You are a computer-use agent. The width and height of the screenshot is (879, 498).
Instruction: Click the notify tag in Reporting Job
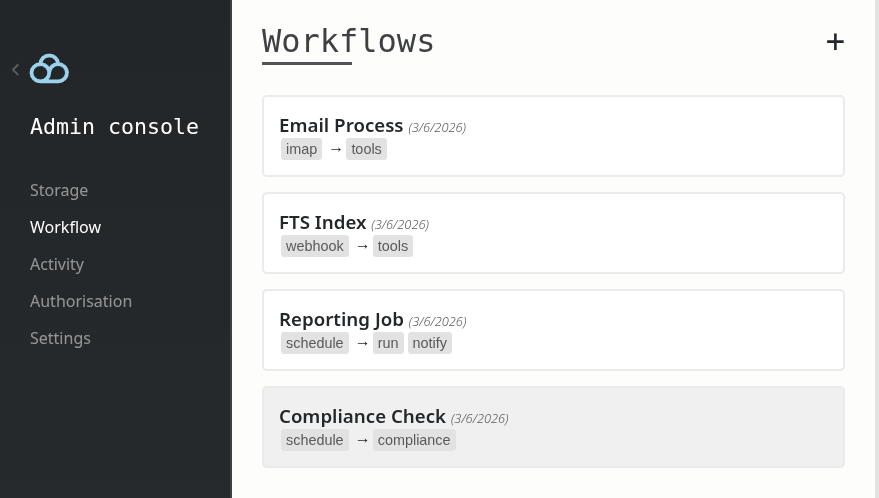click(429, 343)
